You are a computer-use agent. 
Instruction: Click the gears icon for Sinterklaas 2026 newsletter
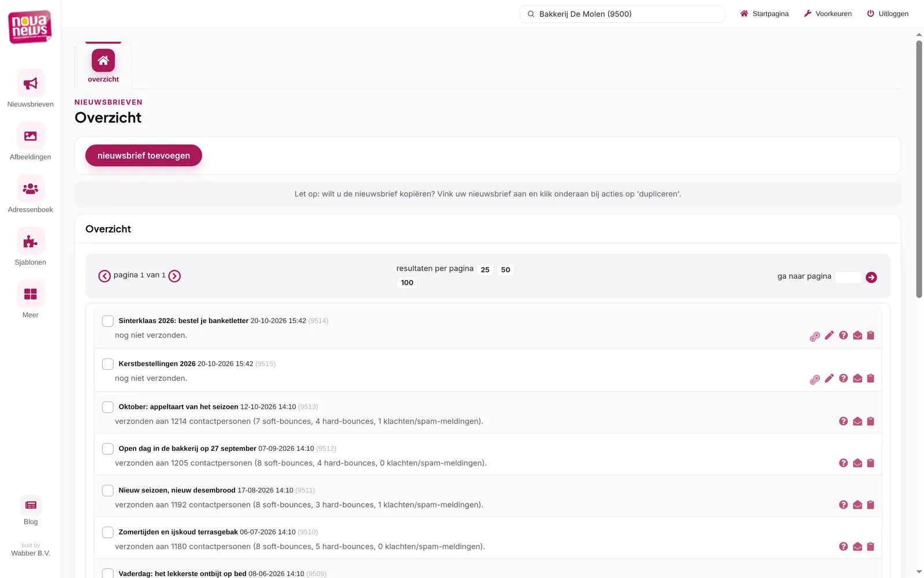(x=815, y=336)
